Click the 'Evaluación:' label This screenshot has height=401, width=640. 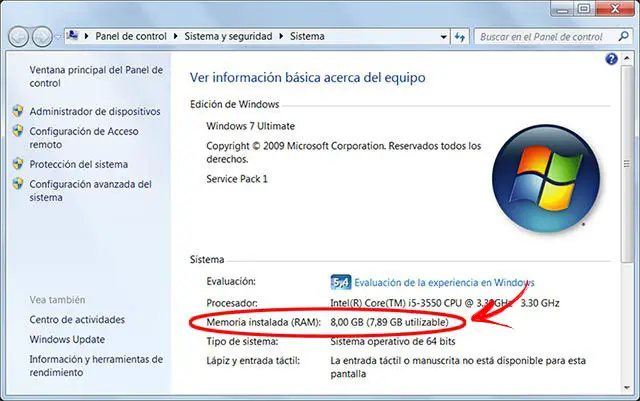click(x=231, y=281)
